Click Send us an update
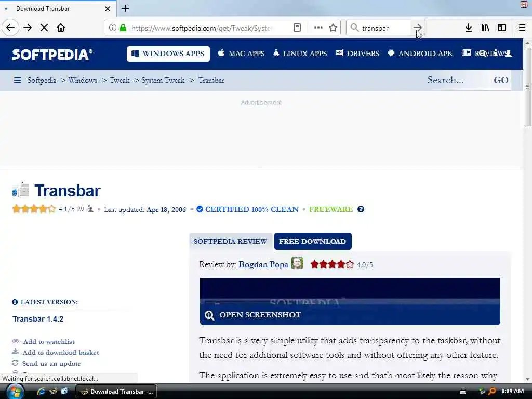This screenshot has height=399, width=532. (51, 363)
